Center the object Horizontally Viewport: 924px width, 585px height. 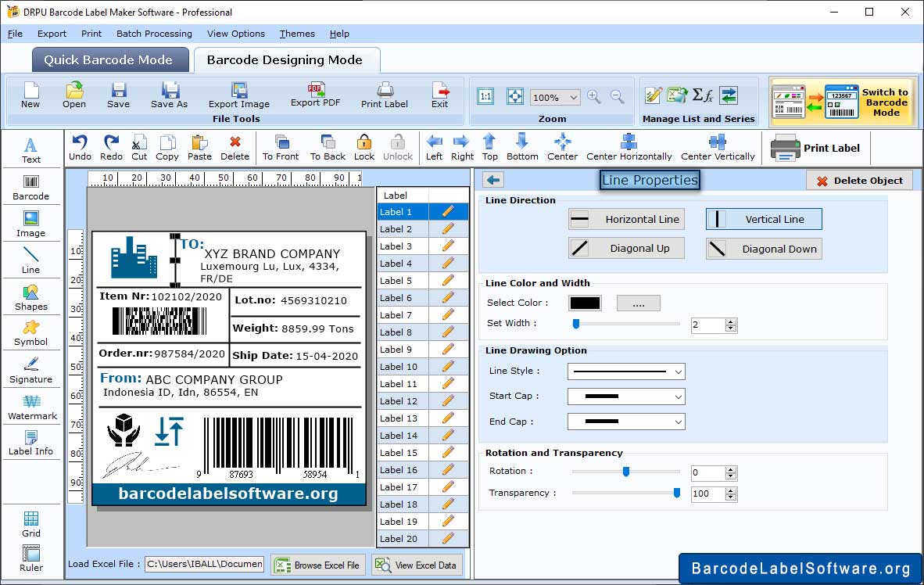629,148
